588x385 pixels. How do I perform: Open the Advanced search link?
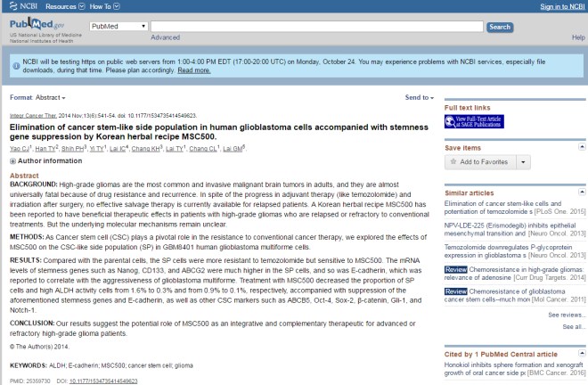point(166,37)
